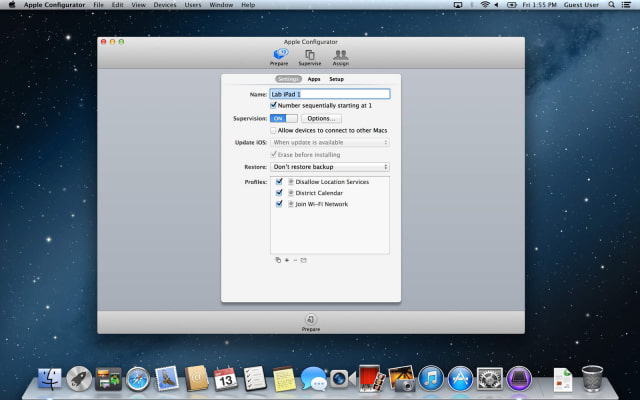Viewport: 640px width, 400px height.
Task: Open the Restore dropdown
Action: pos(330,167)
